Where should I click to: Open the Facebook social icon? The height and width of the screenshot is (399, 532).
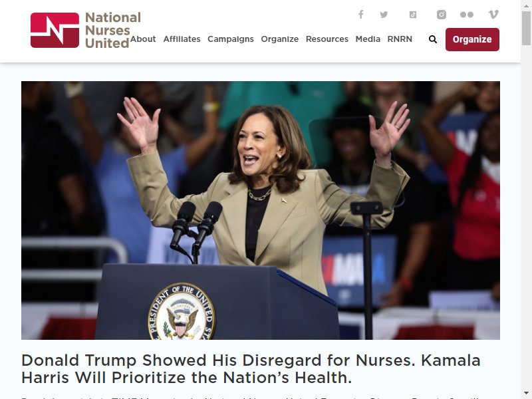pyautogui.click(x=360, y=15)
